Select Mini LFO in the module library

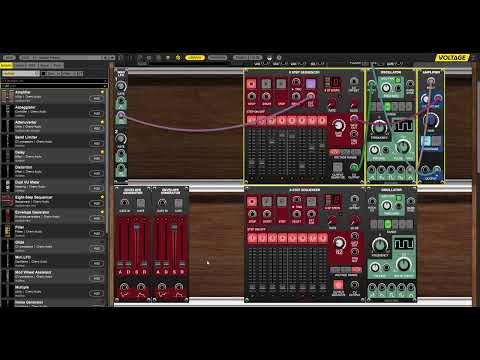53,261
